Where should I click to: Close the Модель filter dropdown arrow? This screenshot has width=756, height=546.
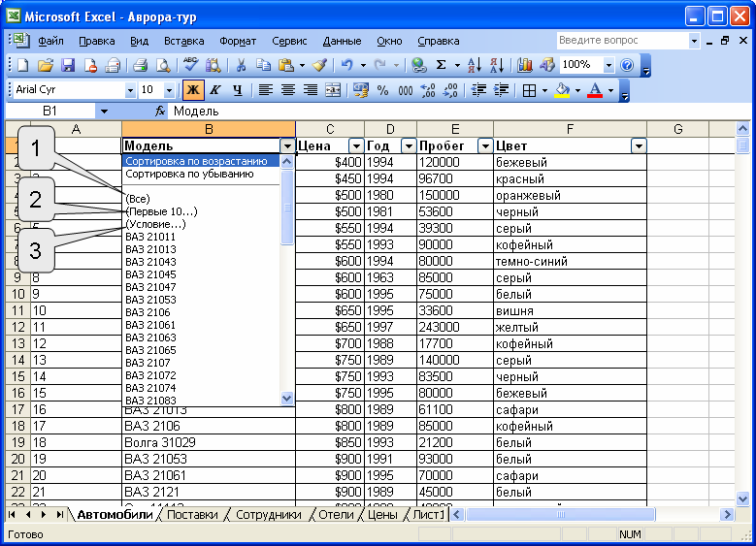point(287,146)
